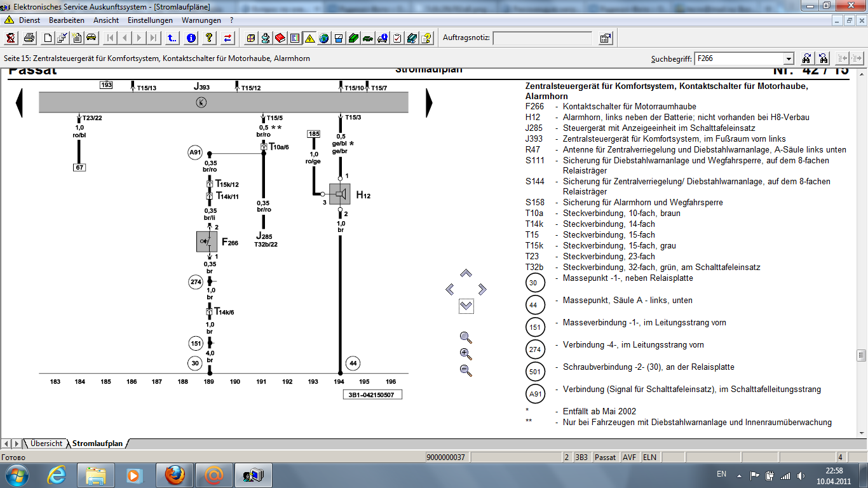
Task: Click the red-blue swap arrows icon
Action: tap(228, 38)
